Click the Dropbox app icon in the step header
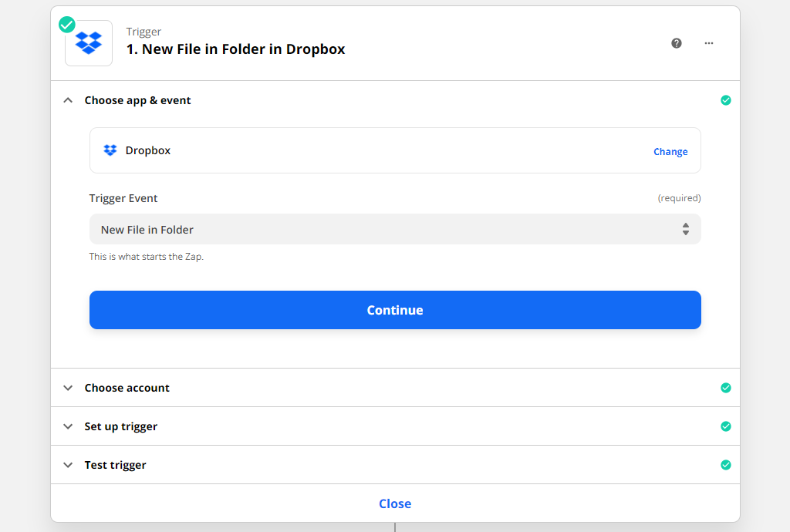This screenshot has height=532, width=790. 88,43
